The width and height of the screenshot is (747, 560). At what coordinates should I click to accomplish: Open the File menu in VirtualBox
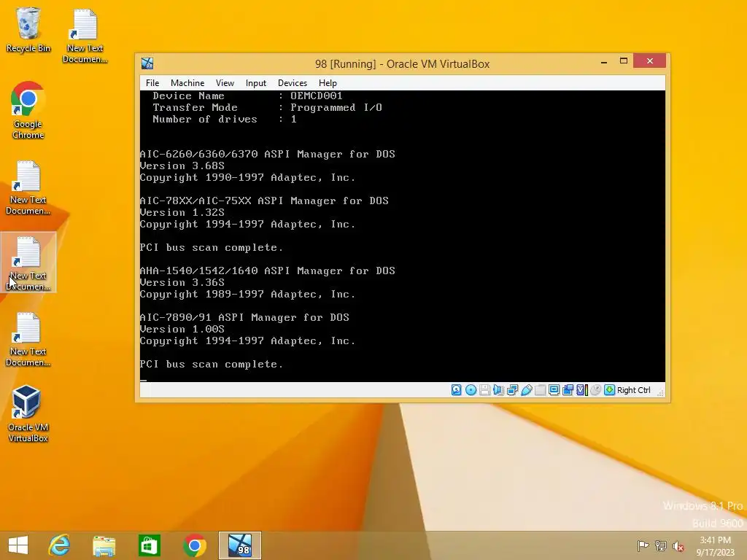152,83
